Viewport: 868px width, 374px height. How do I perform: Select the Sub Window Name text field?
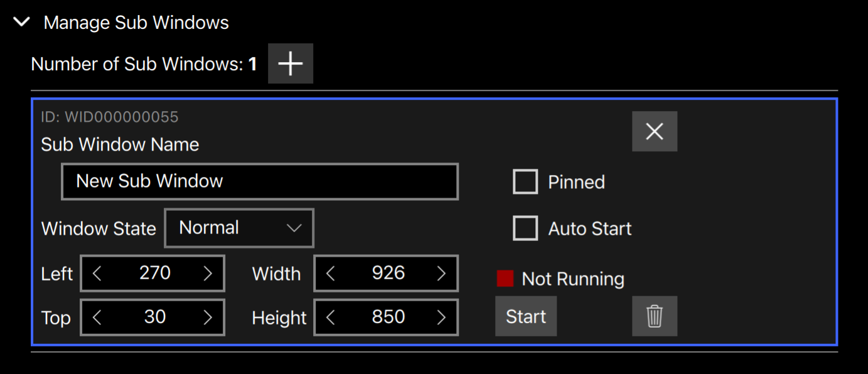tap(259, 181)
